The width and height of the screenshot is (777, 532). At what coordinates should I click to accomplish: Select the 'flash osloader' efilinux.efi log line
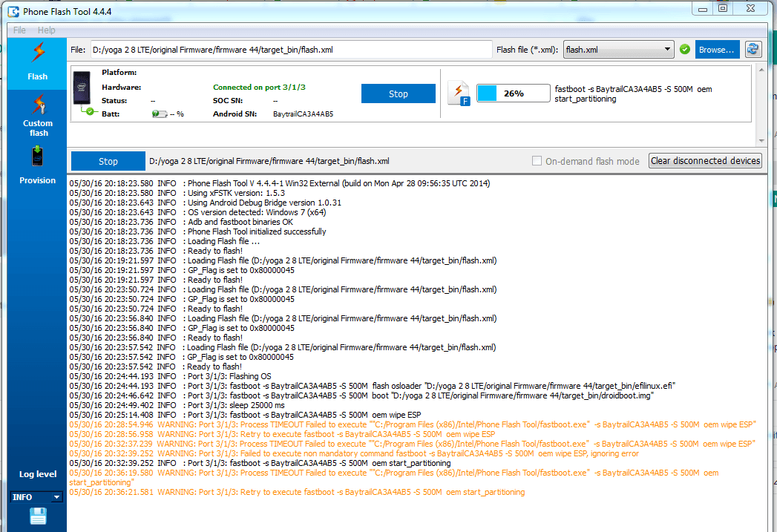(372, 386)
